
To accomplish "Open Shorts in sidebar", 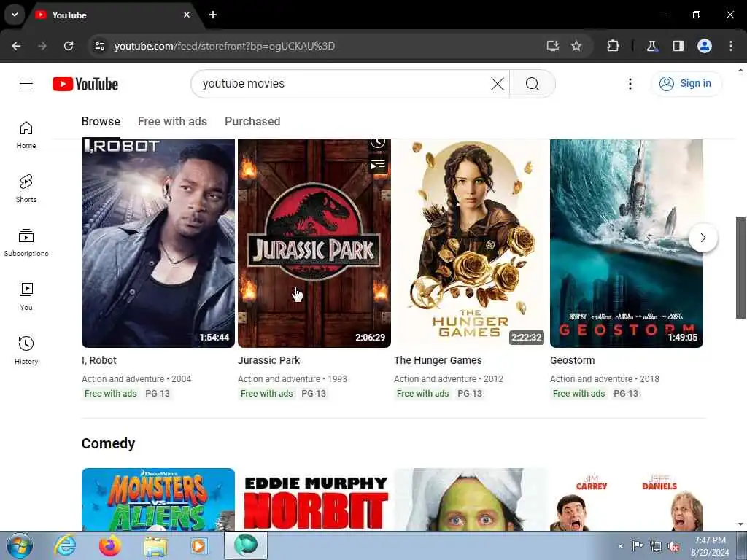I will coord(26,189).
